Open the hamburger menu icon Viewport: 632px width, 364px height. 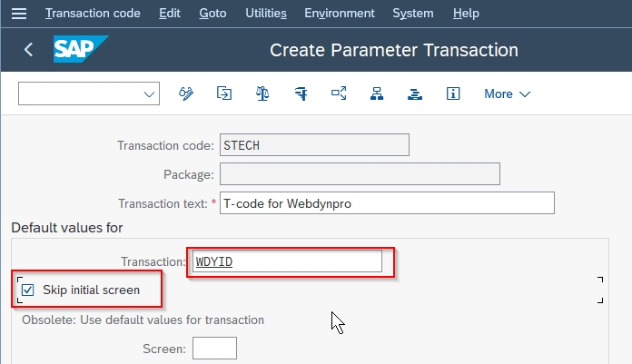tap(20, 14)
